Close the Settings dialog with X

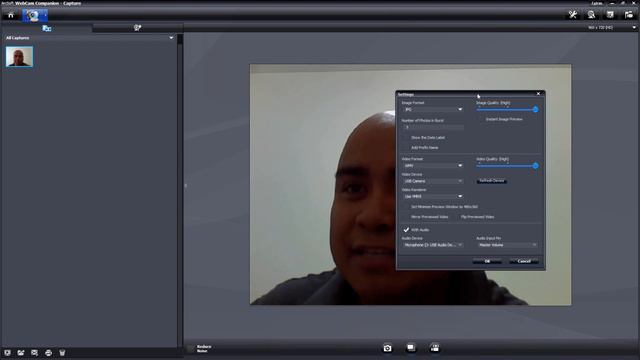pos(538,94)
